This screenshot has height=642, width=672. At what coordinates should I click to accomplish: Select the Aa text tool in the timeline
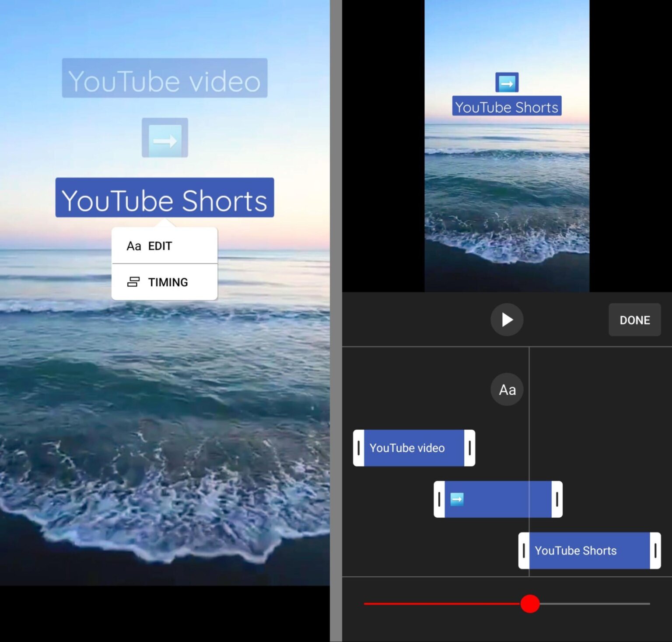click(507, 389)
